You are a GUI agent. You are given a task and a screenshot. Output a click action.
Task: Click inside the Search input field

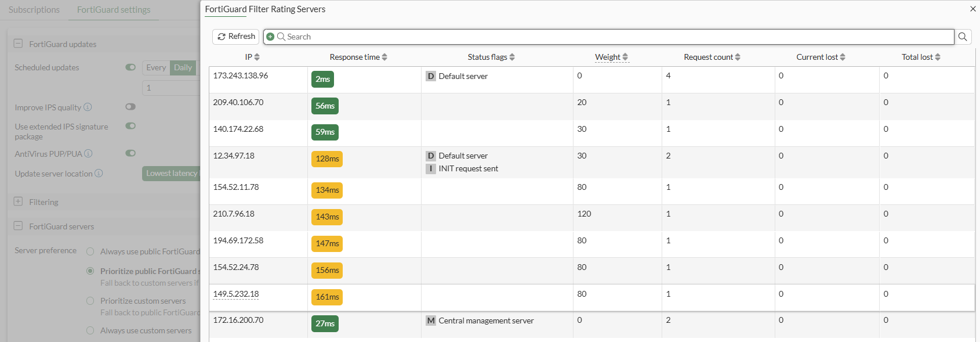(615, 37)
